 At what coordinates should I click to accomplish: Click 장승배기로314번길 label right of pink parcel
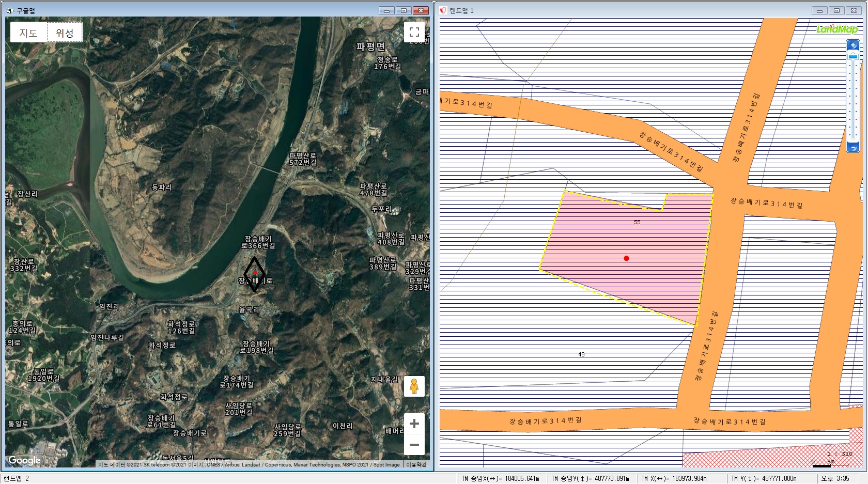[x=766, y=202]
